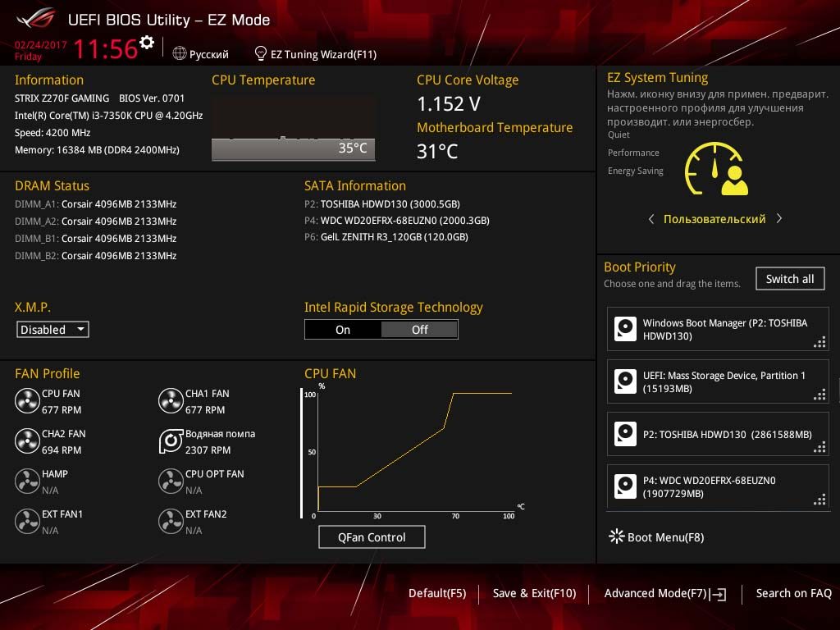Click the CHA1 FAN fan icon
The width and height of the screenshot is (840, 630).
click(x=171, y=401)
